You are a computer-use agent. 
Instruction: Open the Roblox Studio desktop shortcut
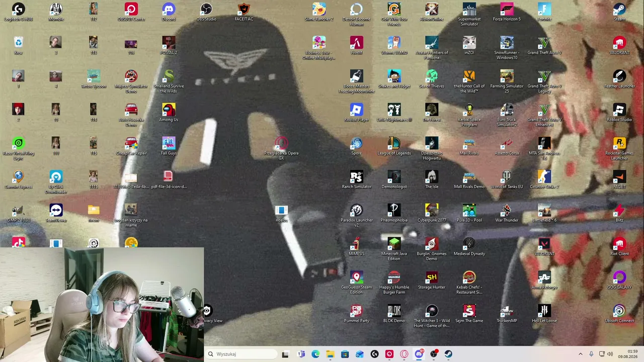tap(619, 113)
